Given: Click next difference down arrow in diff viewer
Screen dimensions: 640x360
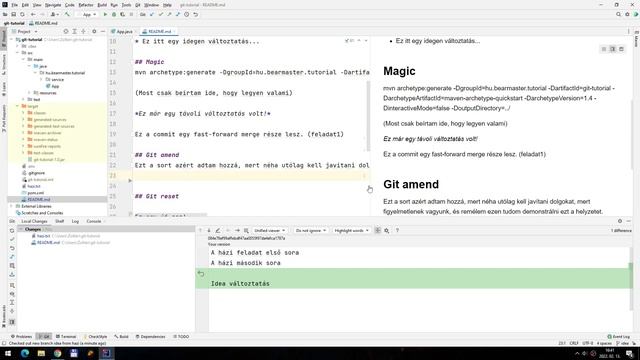Looking at the screenshot, I should coord(209,231).
